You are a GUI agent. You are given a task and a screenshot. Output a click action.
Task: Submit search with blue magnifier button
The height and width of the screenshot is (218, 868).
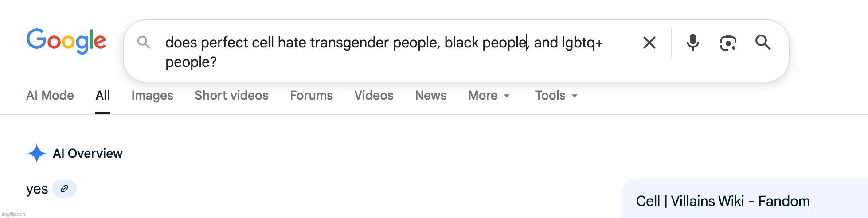coord(762,43)
